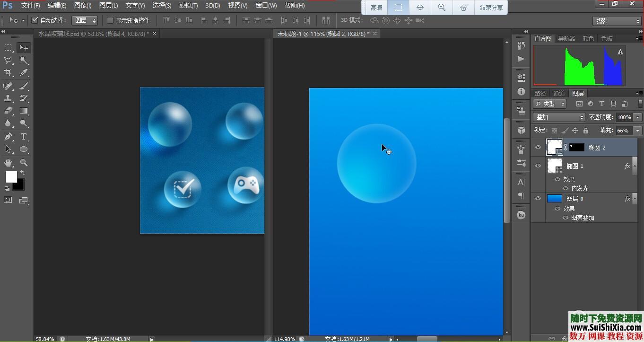Open the 滤镜(T) menu
This screenshot has width=644, height=342.
click(188, 6)
